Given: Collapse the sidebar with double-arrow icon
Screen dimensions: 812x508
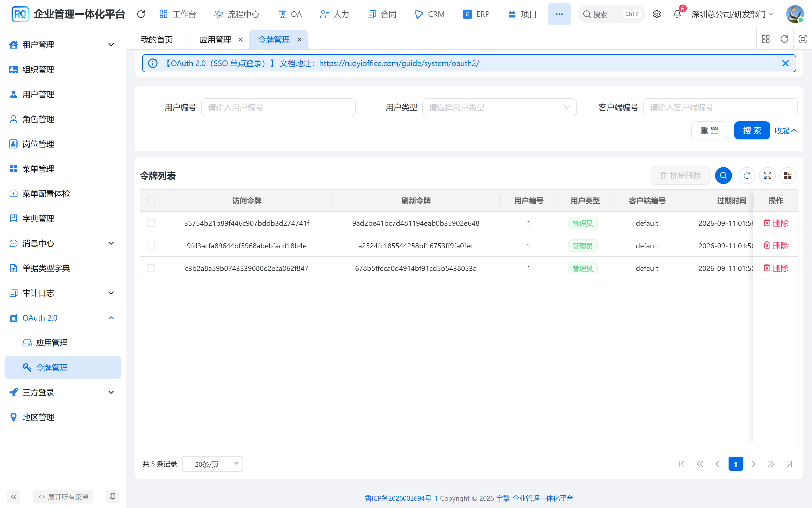Looking at the screenshot, I should 14,497.
